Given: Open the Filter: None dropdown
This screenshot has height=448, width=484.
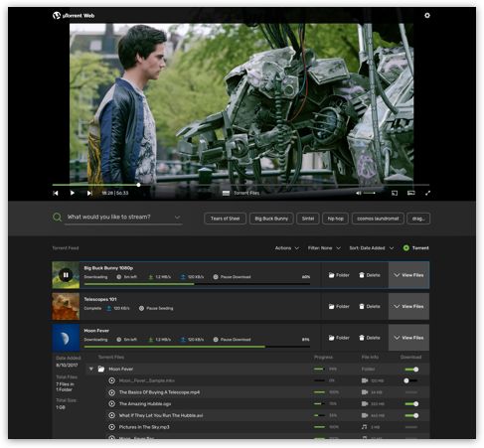Looking at the screenshot, I should (324, 248).
